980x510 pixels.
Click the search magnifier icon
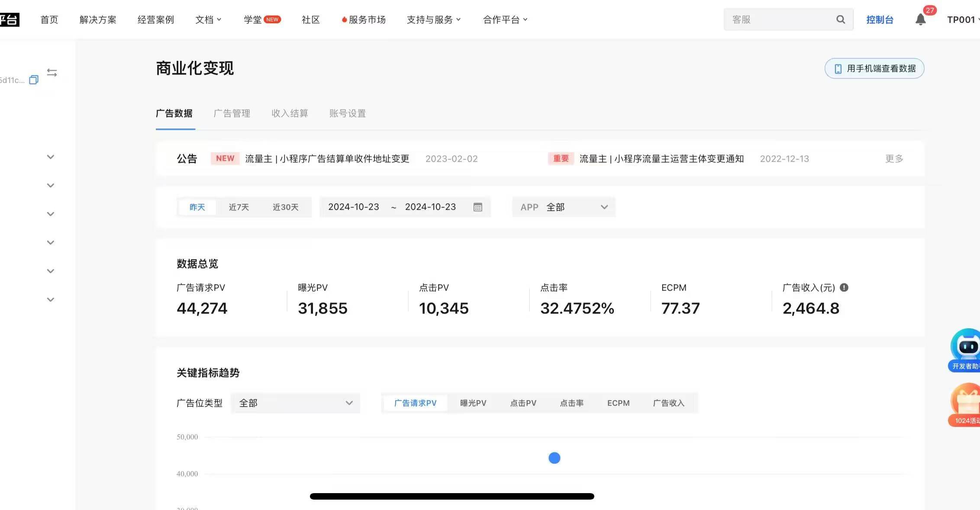pyautogui.click(x=840, y=19)
